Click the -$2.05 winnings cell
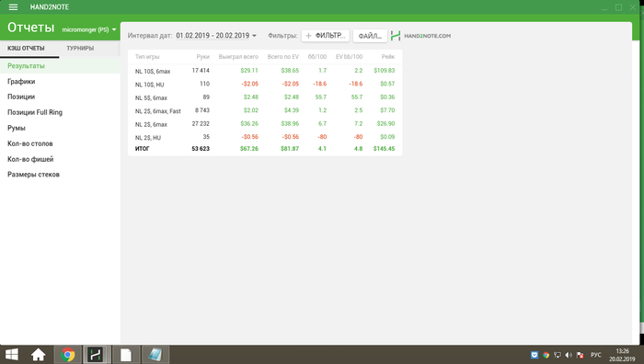 coord(249,84)
